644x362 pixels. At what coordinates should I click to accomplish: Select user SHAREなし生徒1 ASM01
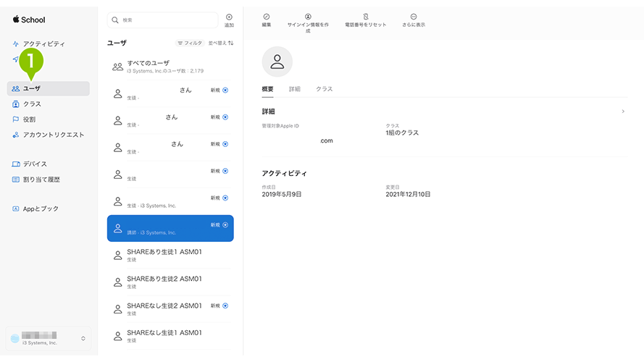(170, 336)
